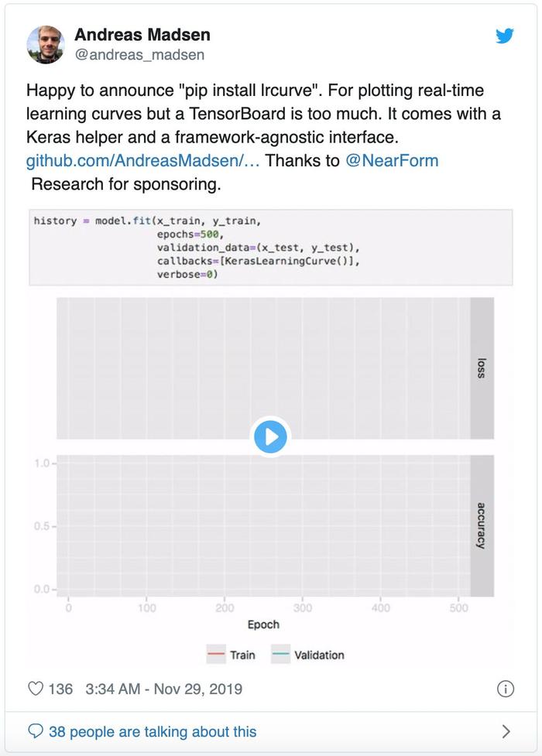Image resolution: width=542 pixels, height=756 pixels.
Task: Open the tweet timestamp Nov 29, 2019
Action: 163,689
